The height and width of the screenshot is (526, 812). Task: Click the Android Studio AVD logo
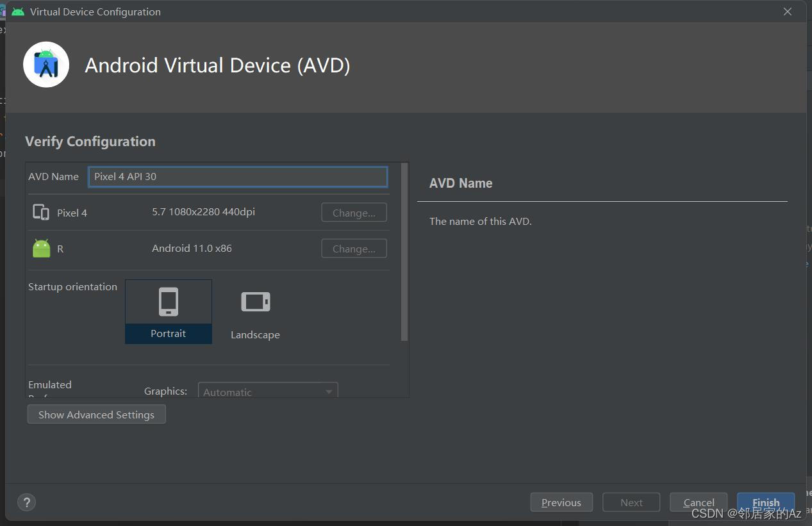[46, 65]
